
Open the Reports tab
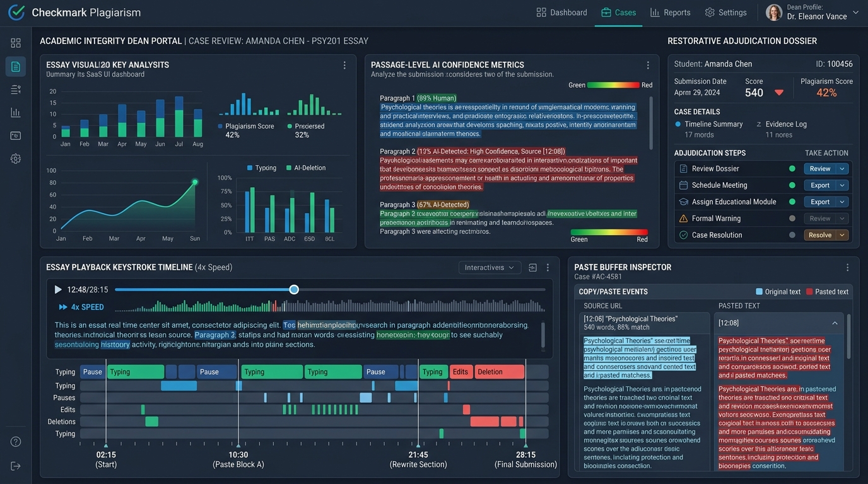(x=670, y=13)
